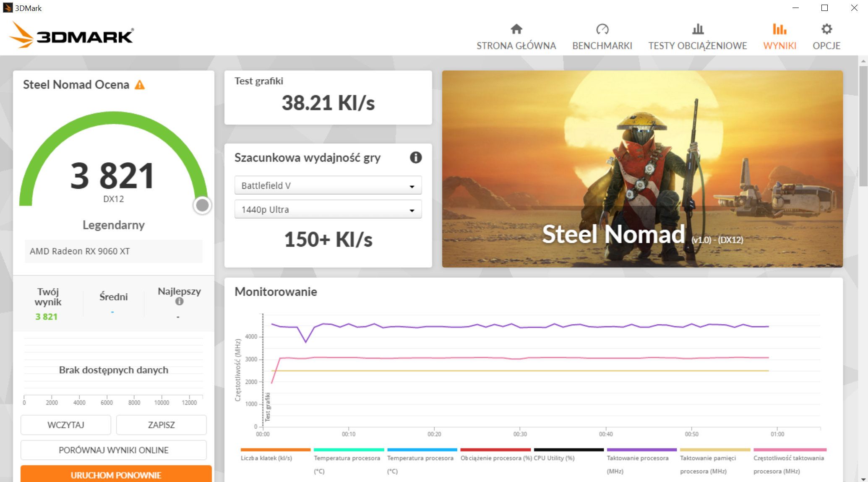Click the home icon for Strona Główna
The image size is (868, 482).
click(x=516, y=29)
